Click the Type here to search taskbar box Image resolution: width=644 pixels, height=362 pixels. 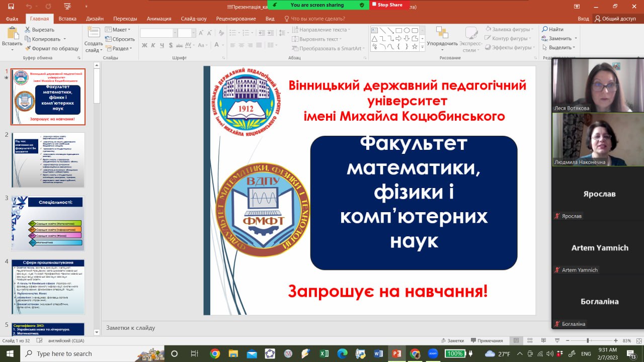[x=91, y=353]
